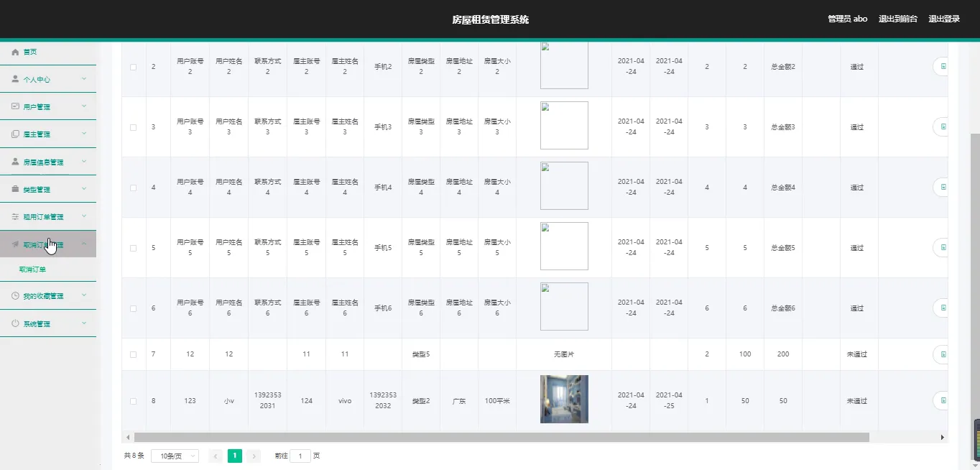
Task: Click the broken image placeholder in row 4
Action: (x=564, y=185)
